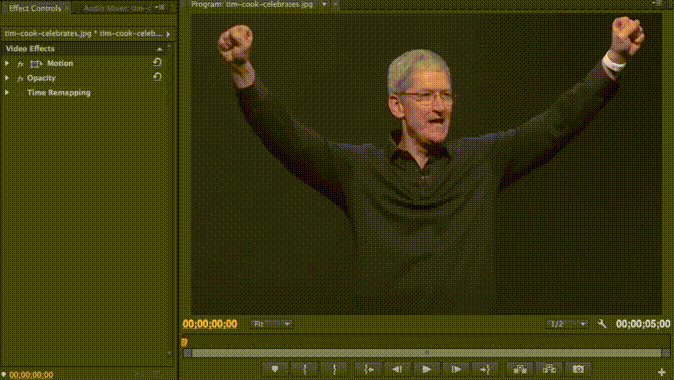
Task: Collapse the Video Effects section
Action: click(159, 49)
